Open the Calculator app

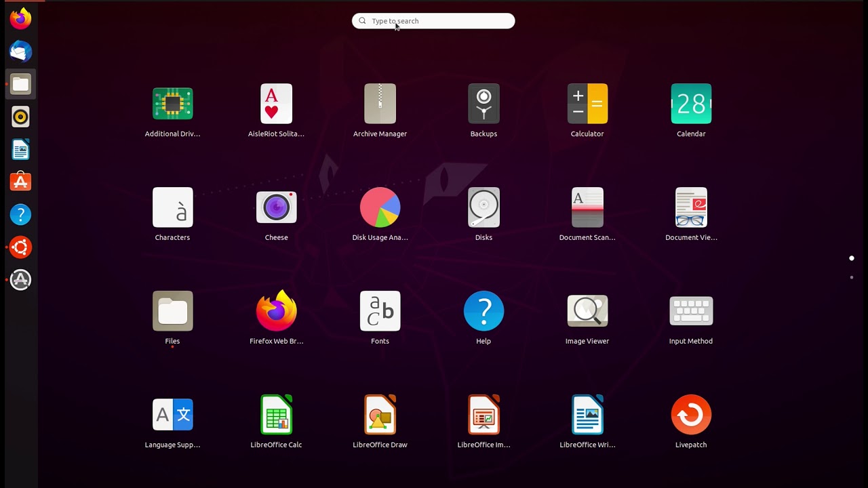pos(587,104)
